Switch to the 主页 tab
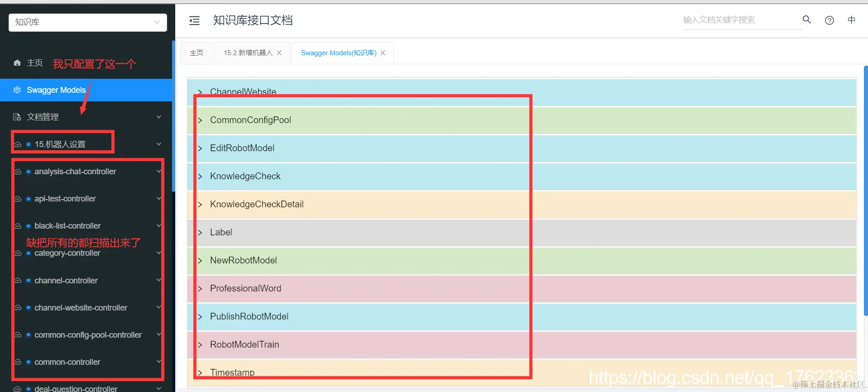Image resolution: width=868 pixels, height=392 pixels. pyautogui.click(x=197, y=53)
